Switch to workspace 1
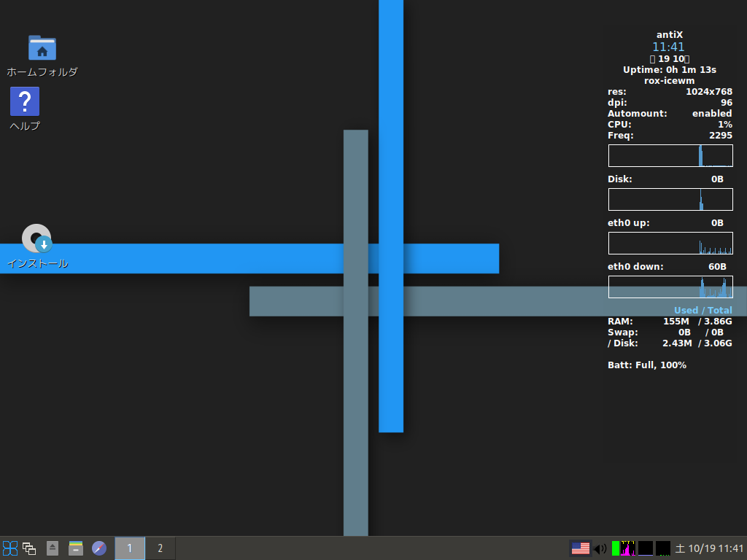This screenshot has height=560, width=747. pos(130,548)
